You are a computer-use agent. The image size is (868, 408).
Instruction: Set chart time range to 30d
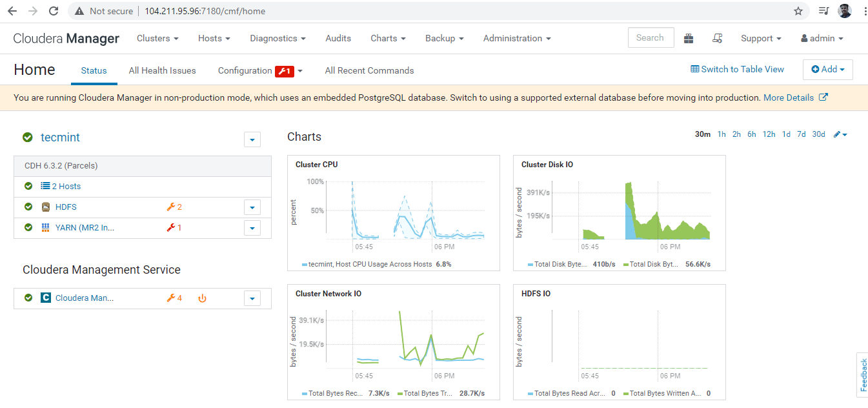coord(818,134)
